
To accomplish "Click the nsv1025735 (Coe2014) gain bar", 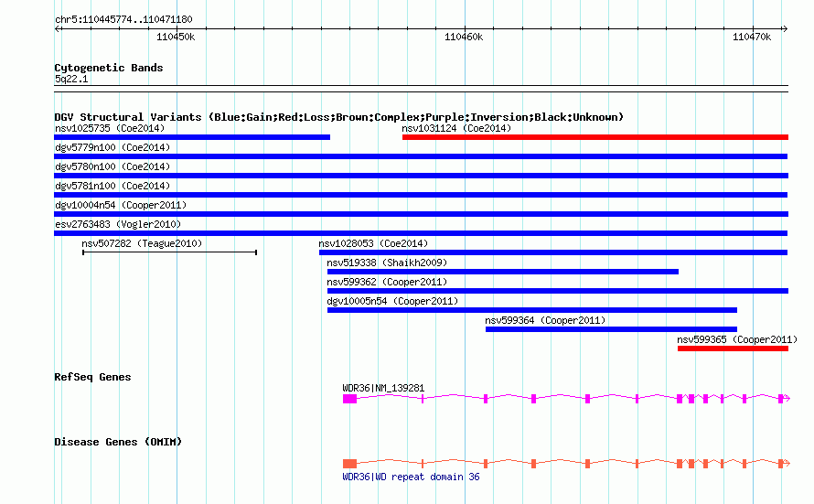I will (192, 137).
